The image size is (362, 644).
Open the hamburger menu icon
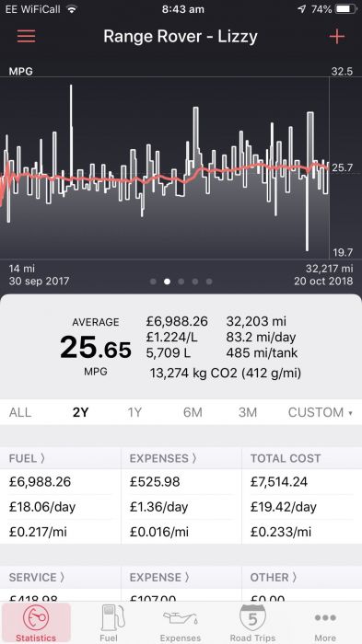(x=27, y=36)
